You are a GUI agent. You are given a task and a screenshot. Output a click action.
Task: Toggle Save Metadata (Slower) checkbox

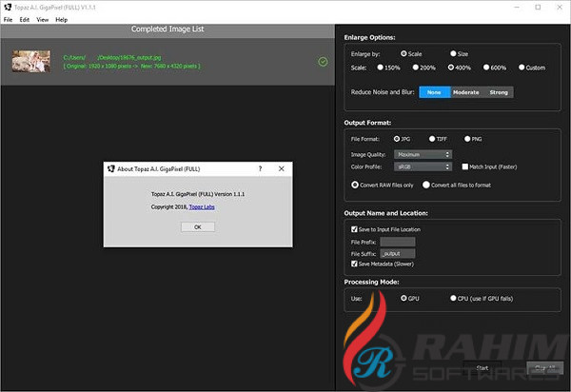coord(354,264)
